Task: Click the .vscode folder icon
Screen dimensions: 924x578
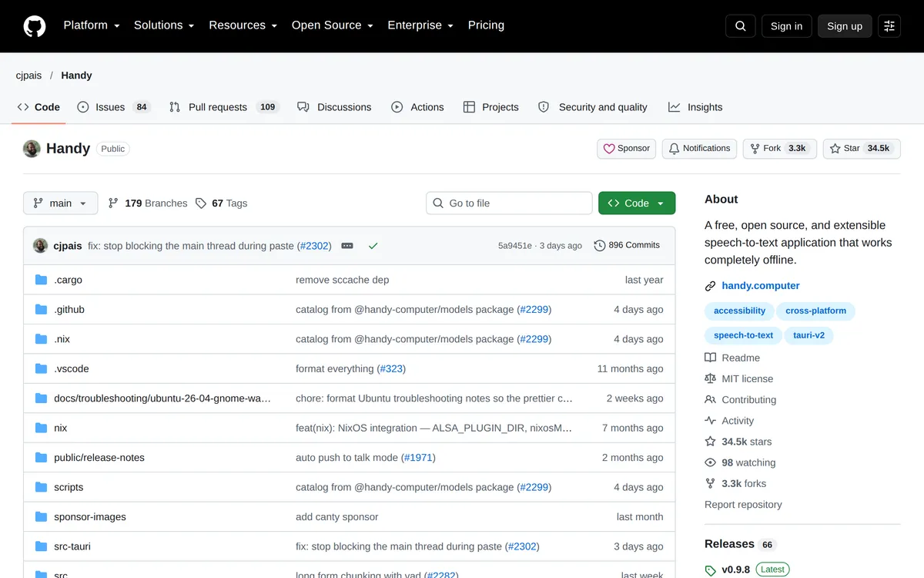Action: point(42,369)
